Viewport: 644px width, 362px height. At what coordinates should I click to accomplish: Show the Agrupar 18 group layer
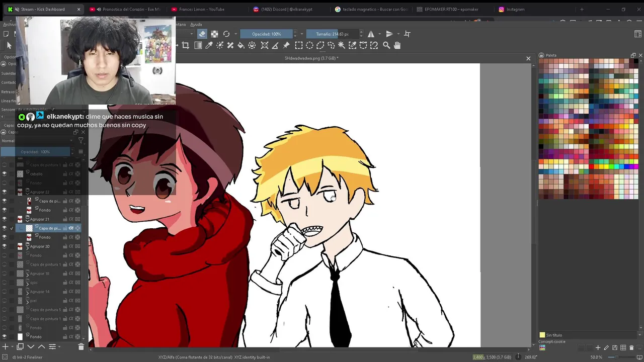point(5,274)
